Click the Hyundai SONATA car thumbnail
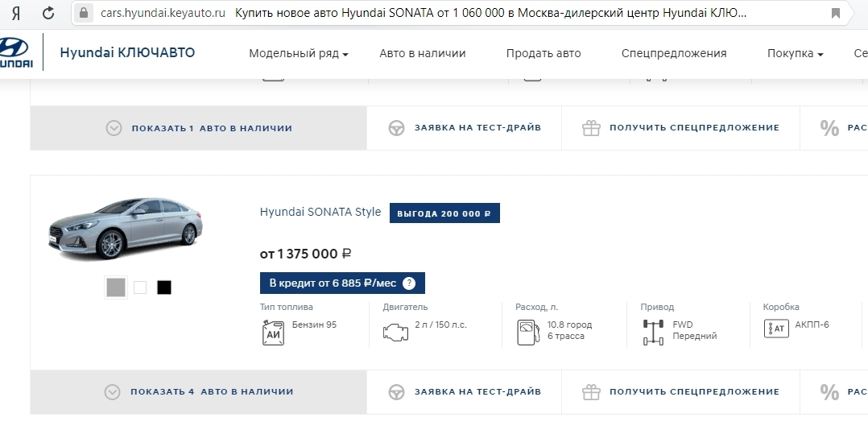 click(x=126, y=229)
